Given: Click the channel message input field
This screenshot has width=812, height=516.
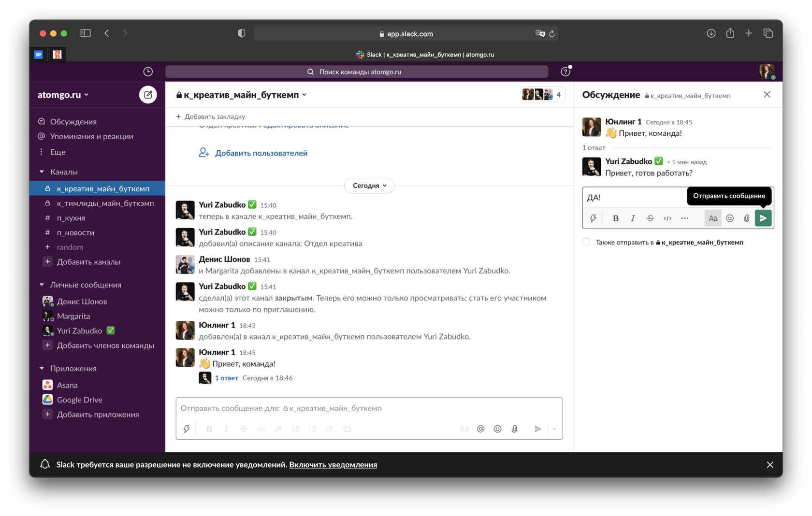Looking at the screenshot, I should tap(369, 409).
